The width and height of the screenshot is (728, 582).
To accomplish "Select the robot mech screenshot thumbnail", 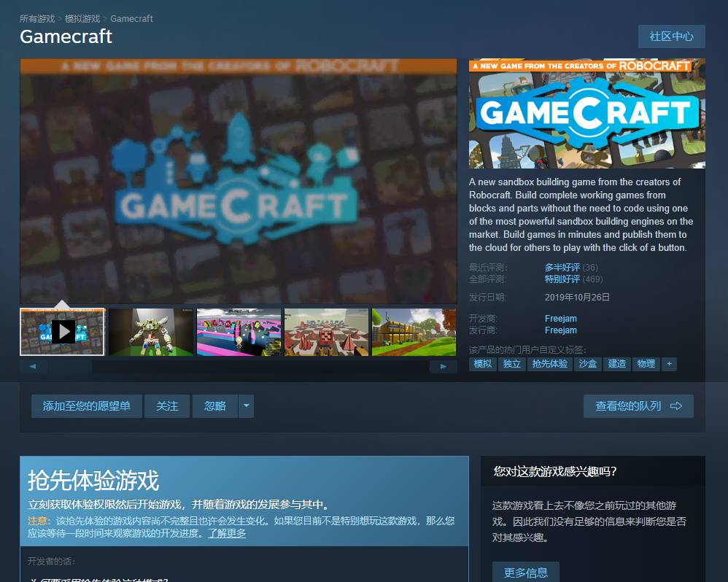I will coord(151,332).
